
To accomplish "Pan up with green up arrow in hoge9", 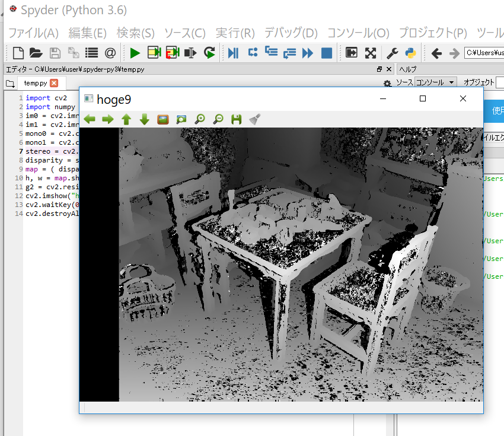I will [x=126, y=119].
